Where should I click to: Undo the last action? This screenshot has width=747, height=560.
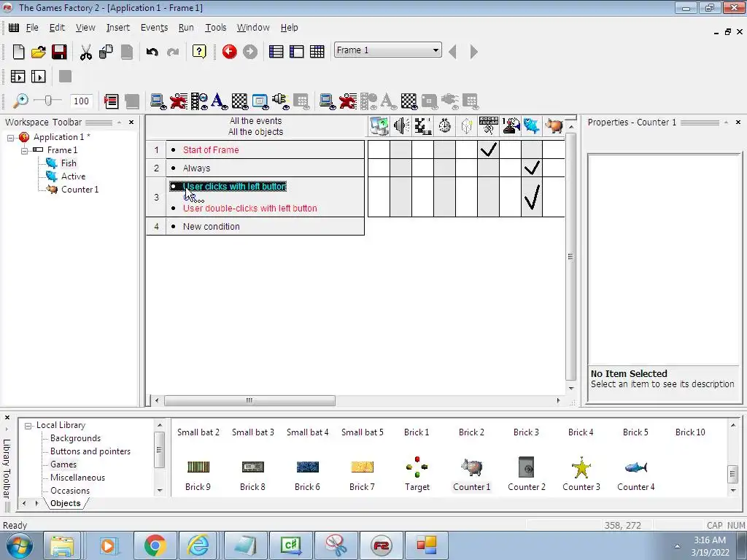click(152, 52)
